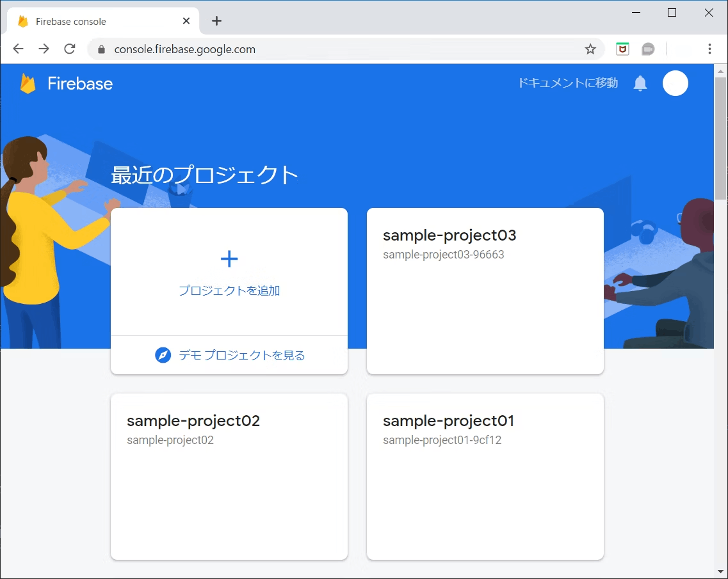Click プロジェクトを追加 text

229,290
